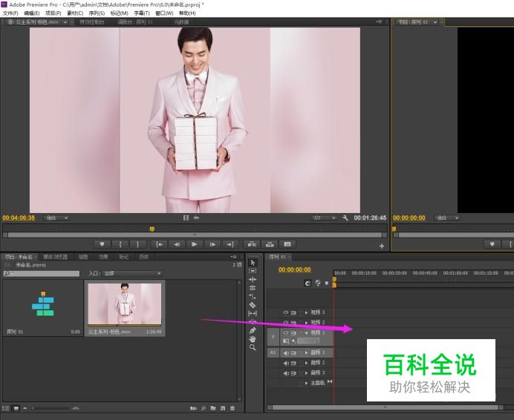The height and width of the screenshot is (420, 514).
Task: Click Automate to Sequence icon
Action: pyautogui.click(x=193, y=408)
